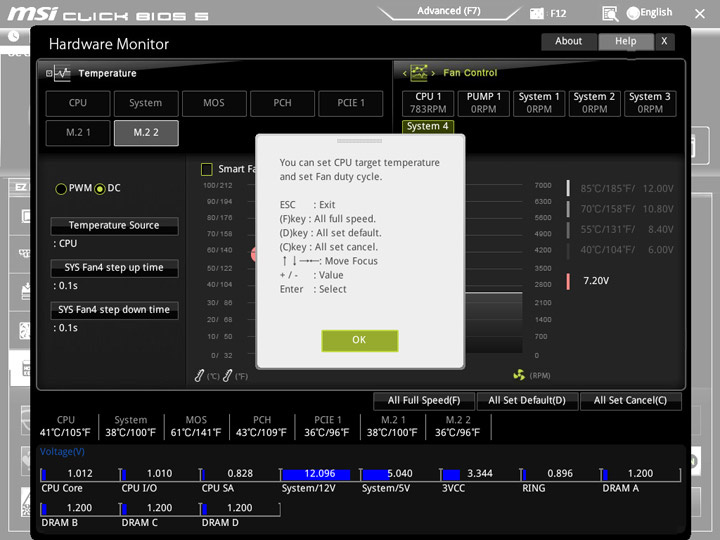Click the fan RPM icon

tap(519, 375)
